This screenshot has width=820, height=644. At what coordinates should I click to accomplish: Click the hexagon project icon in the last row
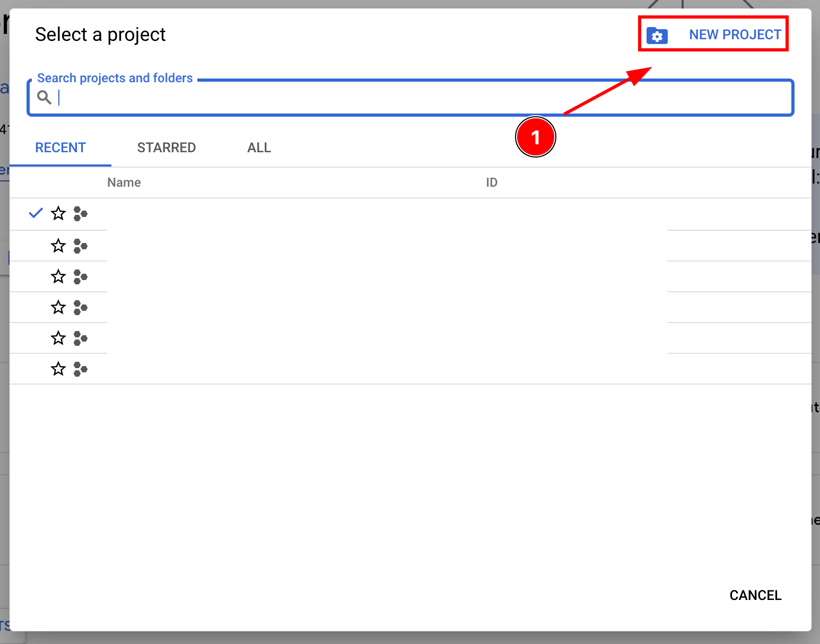coord(80,369)
